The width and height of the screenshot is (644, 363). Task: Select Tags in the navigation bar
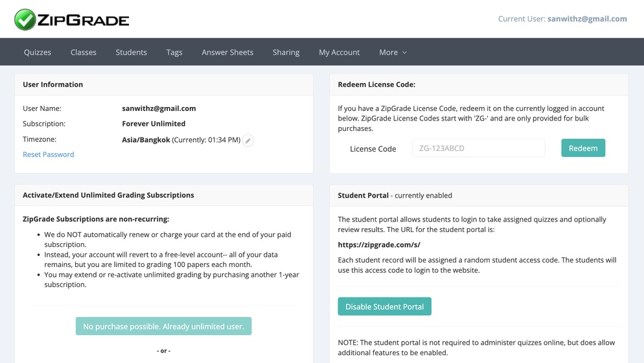(x=174, y=53)
